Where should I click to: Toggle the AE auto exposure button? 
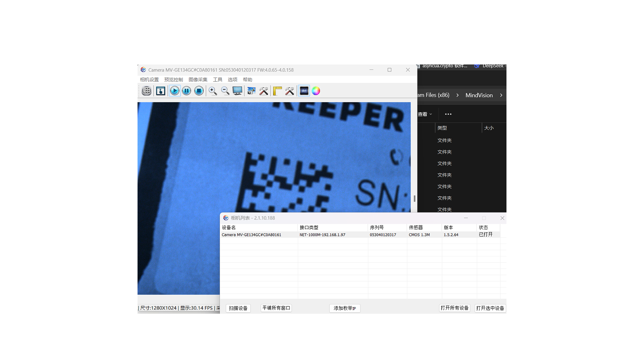tap(304, 91)
